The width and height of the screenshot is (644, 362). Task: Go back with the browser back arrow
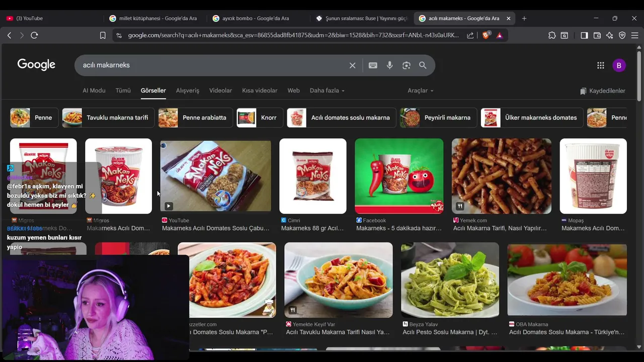point(9,35)
